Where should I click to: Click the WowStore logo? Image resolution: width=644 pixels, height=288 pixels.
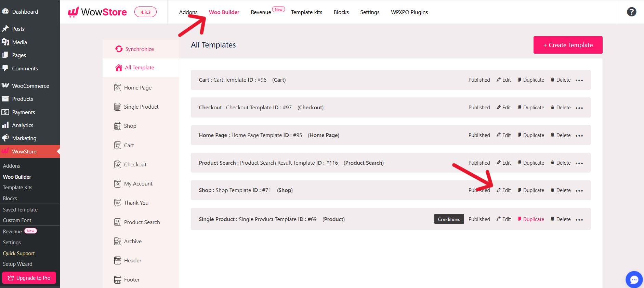[97, 12]
